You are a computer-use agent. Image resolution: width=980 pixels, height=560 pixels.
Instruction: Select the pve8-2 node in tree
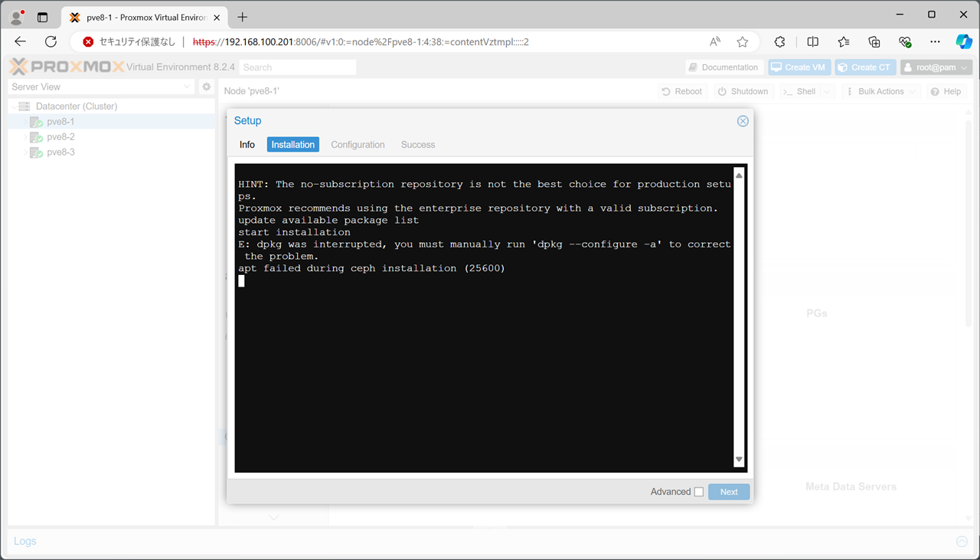[x=60, y=137]
